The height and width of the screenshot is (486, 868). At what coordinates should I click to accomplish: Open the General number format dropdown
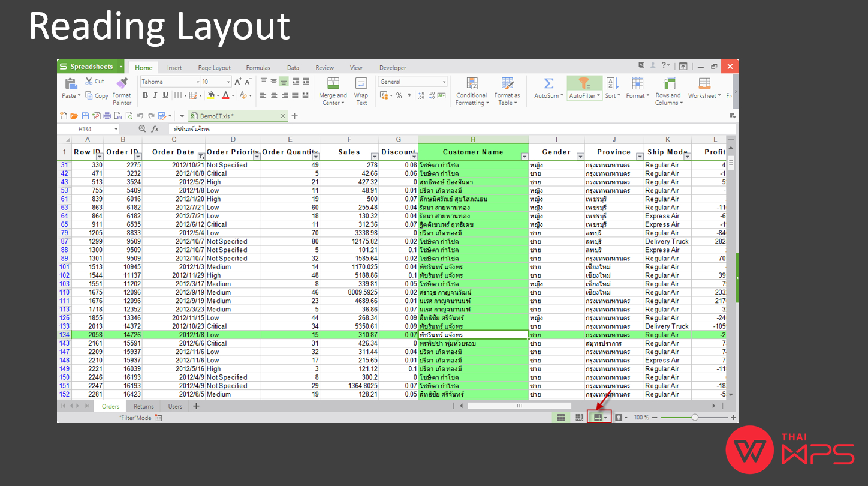pos(444,82)
